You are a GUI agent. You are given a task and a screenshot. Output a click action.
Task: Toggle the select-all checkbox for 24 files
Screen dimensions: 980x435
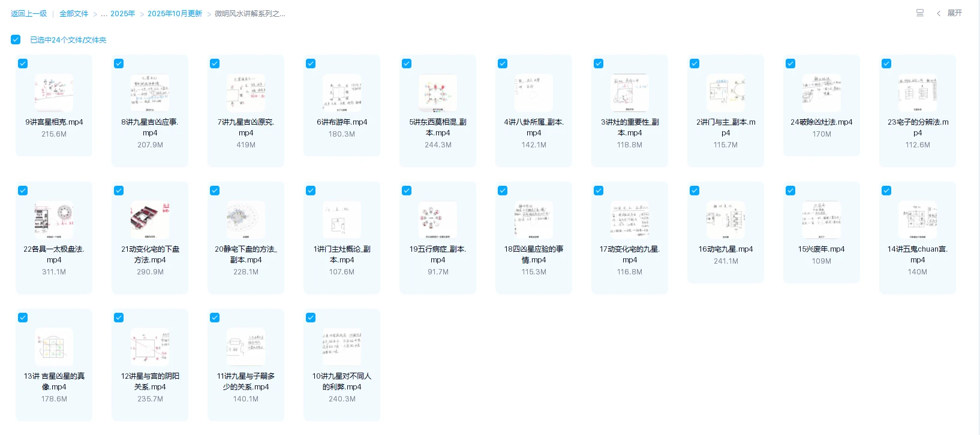click(x=16, y=40)
